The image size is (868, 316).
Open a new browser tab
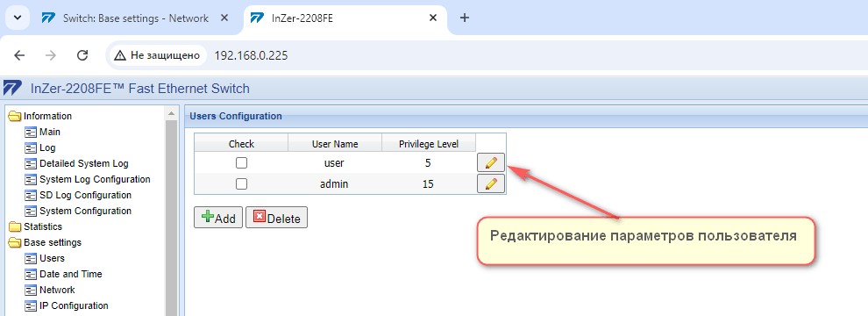[x=465, y=18]
